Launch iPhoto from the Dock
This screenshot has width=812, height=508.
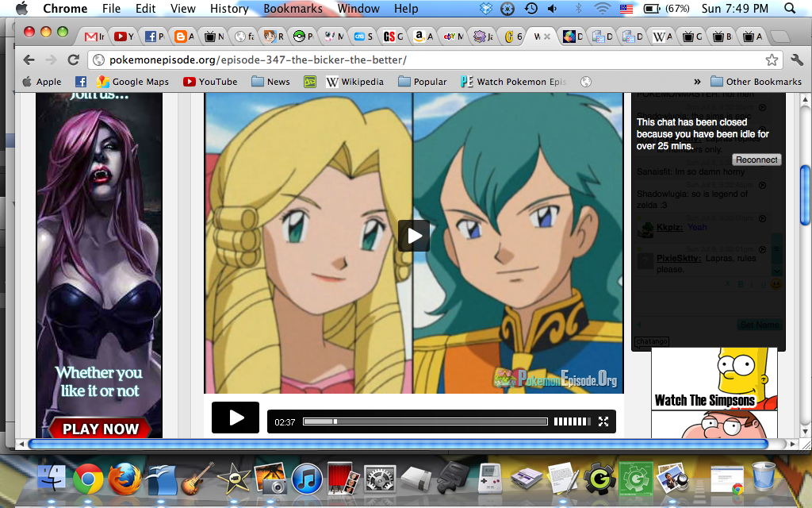click(x=271, y=479)
